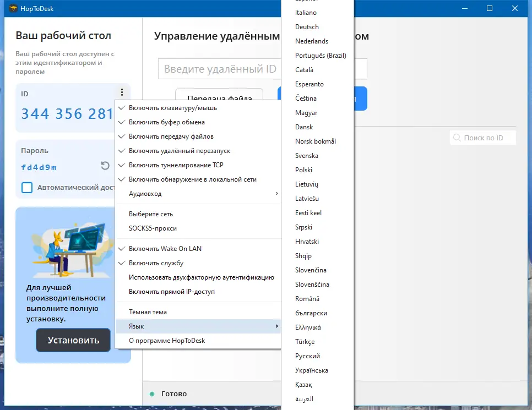The height and width of the screenshot is (410, 532).
Task: Choose Esperanto language
Action: point(318,84)
